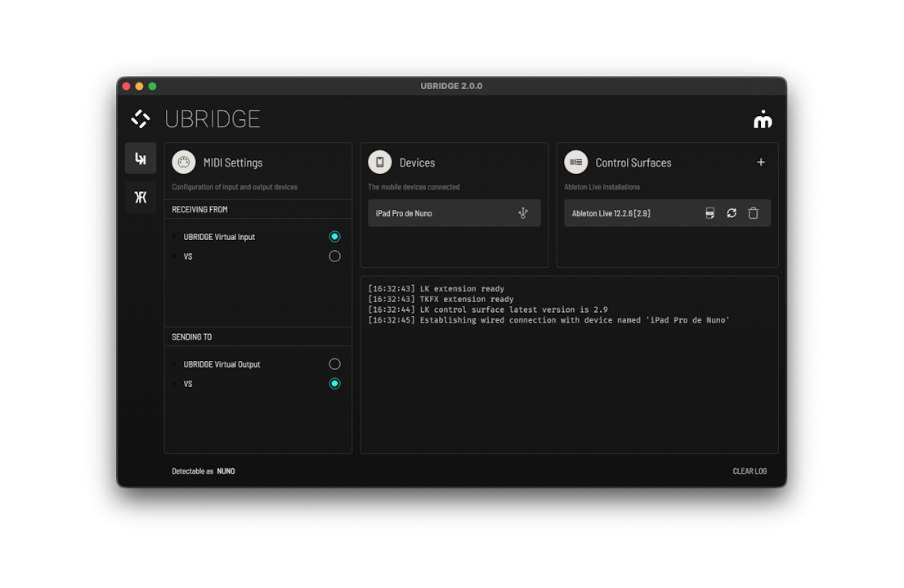Select VS under Sending To
This screenshot has width=904, height=588.
[x=334, y=384]
